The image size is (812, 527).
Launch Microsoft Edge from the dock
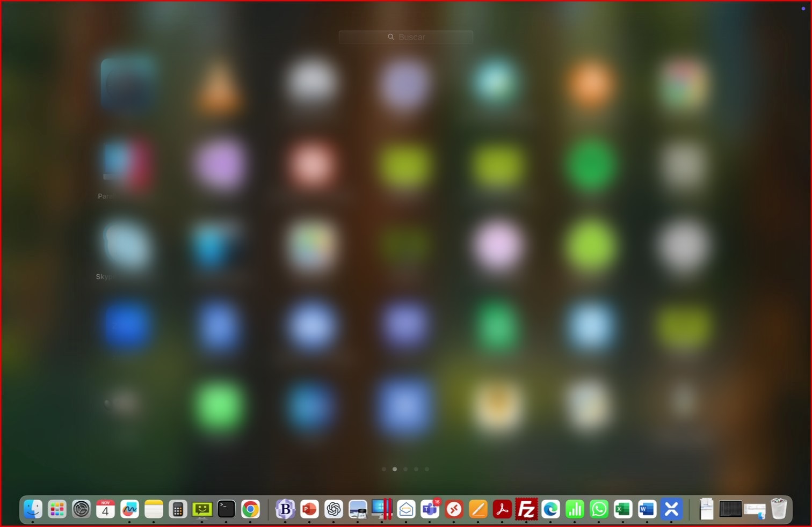pos(550,509)
